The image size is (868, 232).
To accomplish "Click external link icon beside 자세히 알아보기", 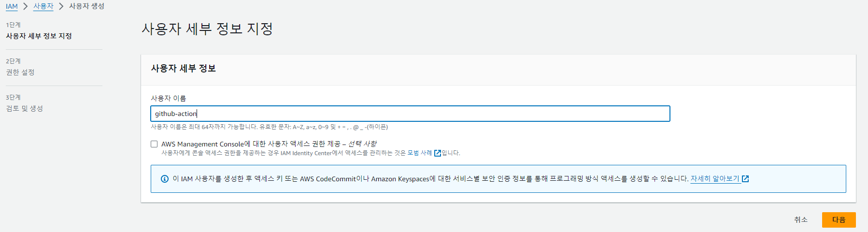I will (x=745, y=179).
